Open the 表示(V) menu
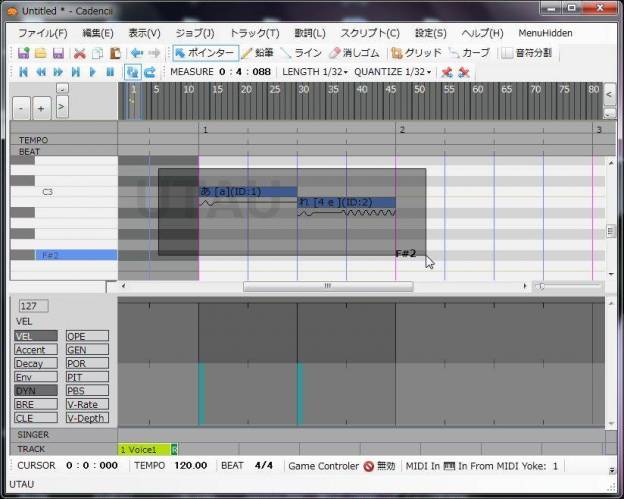The width and height of the screenshot is (624, 499). pyautogui.click(x=144, y=33)
